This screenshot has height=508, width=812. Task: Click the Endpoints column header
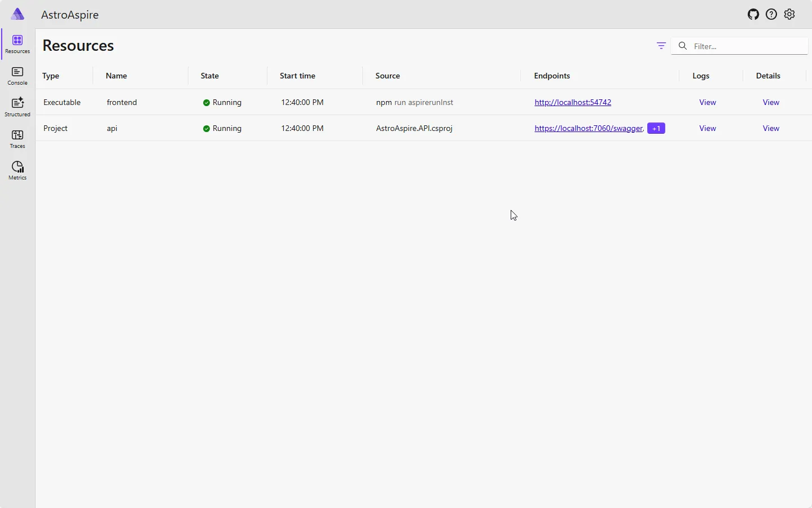pyautogui.click(x=552, y=76)
